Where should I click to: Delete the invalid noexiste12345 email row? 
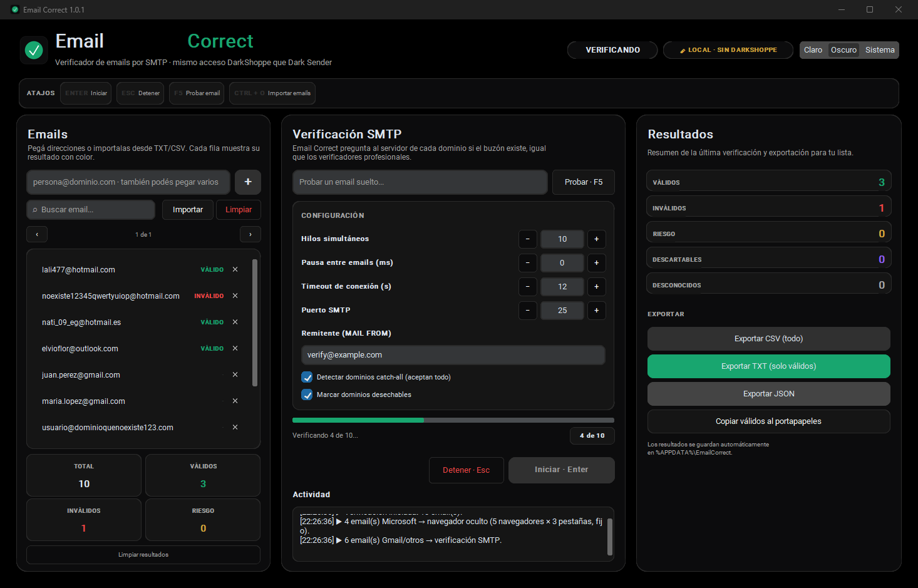tap(235, 296)
